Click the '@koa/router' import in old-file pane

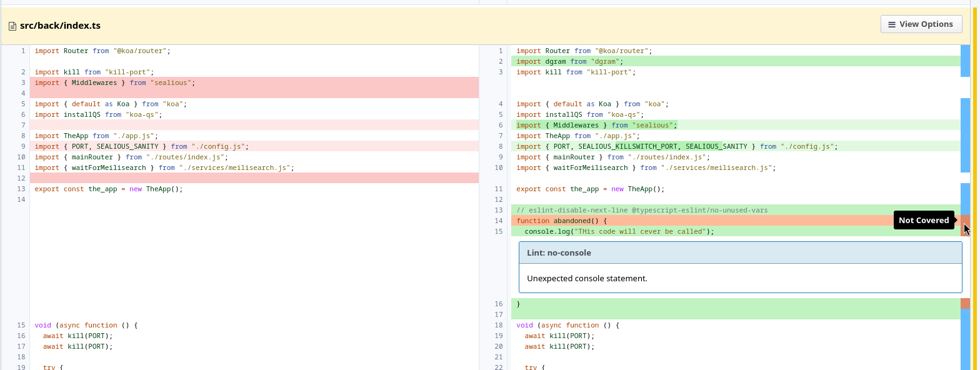(254, 51)
